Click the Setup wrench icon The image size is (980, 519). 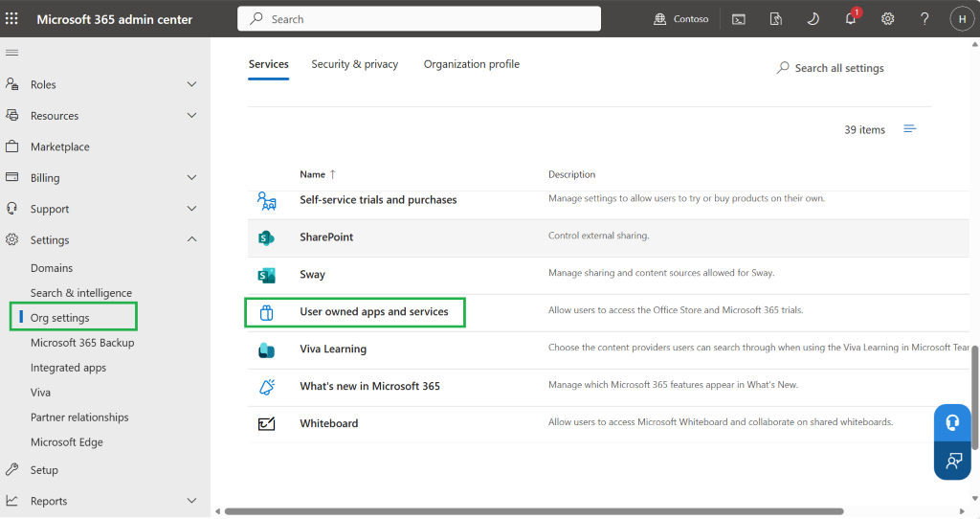click(x=11, y=469)
